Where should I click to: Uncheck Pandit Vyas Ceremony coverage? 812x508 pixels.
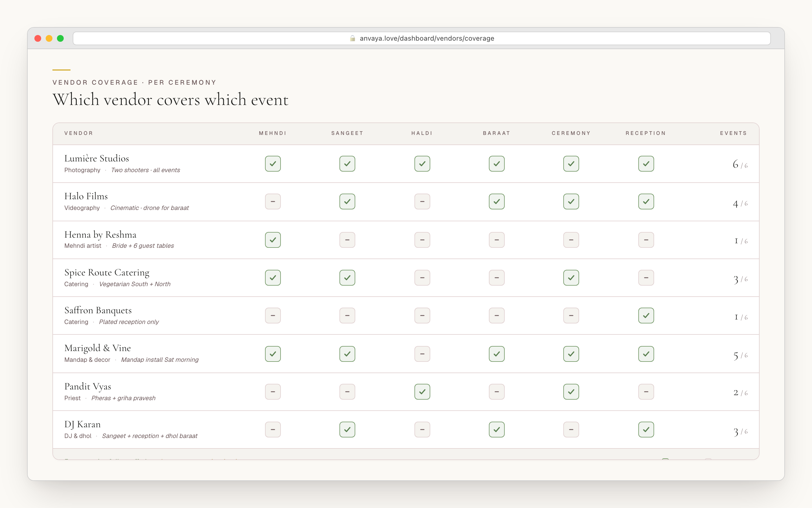pyautogui.click(x=571, y=392)
